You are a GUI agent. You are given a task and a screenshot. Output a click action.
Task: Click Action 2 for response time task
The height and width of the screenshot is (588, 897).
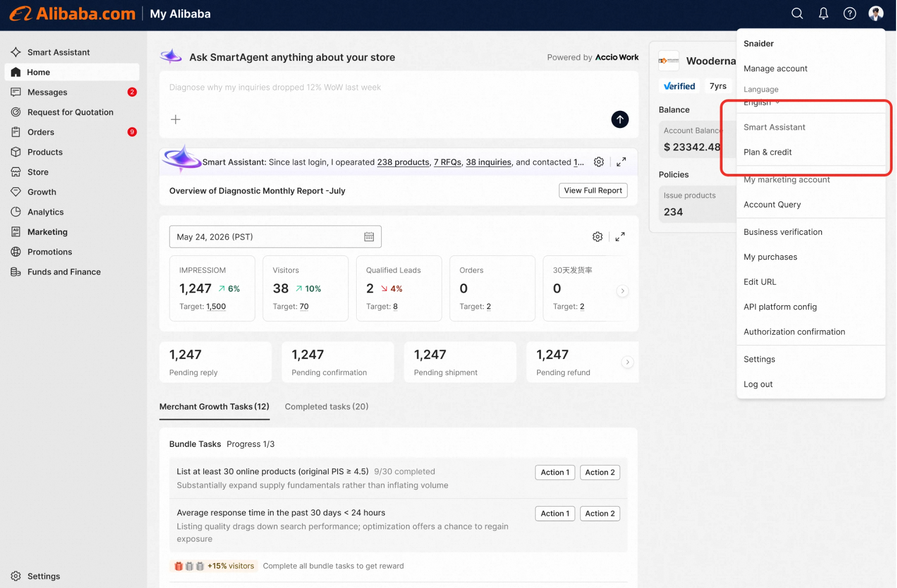(x=600, y=514)
